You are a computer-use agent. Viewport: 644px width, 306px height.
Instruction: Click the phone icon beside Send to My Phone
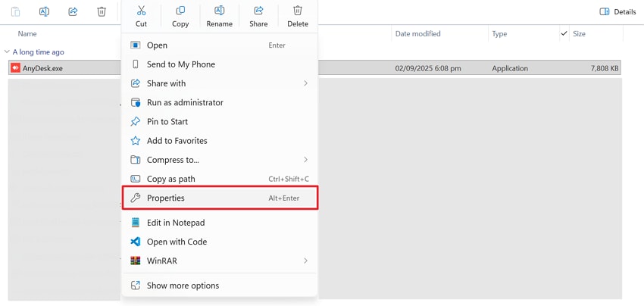tap(135, 64)
